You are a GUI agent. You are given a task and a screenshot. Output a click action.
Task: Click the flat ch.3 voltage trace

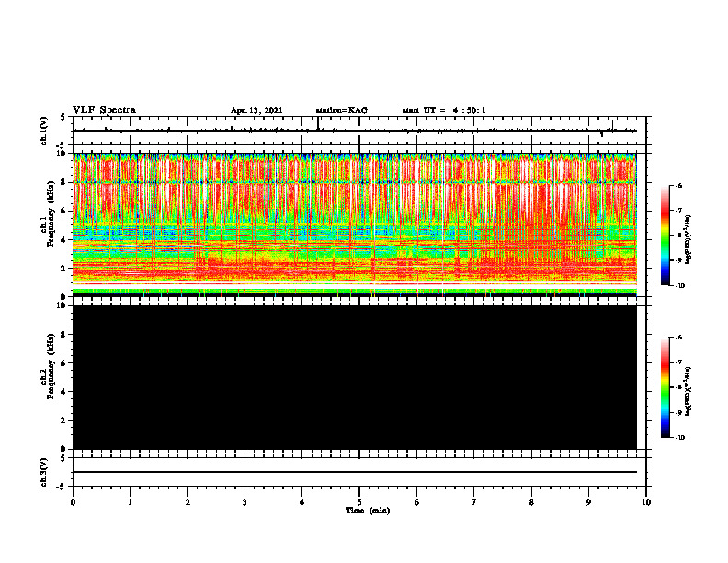(x=355, y=472)
